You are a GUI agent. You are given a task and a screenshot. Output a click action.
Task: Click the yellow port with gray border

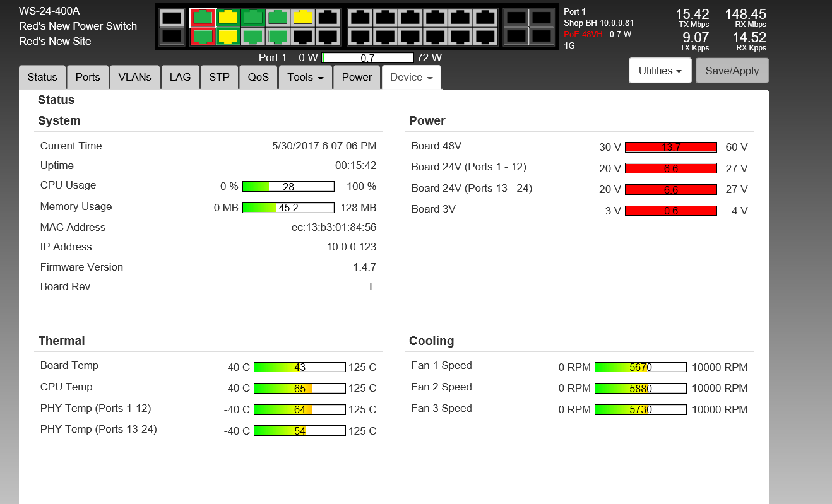point(303,18)
